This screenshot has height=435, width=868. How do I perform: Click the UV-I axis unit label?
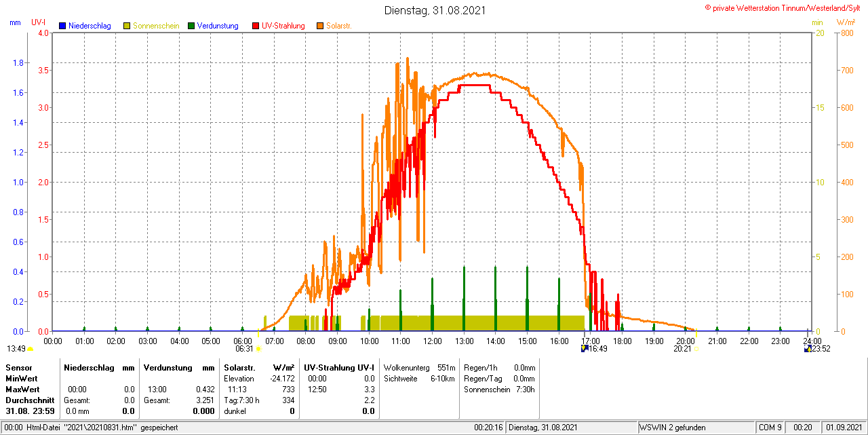tap(39, 22)
